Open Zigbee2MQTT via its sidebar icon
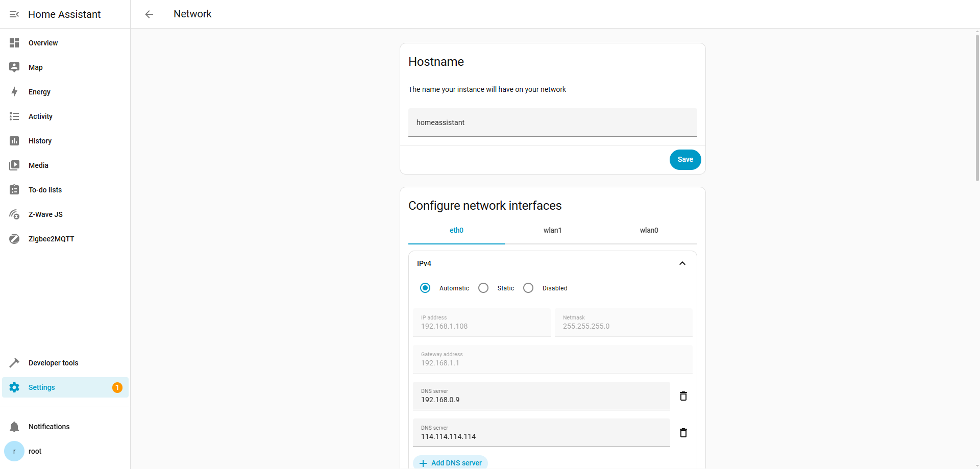Image resolution: width=980 pixels, height=469 pixels. tap(14, 239)
